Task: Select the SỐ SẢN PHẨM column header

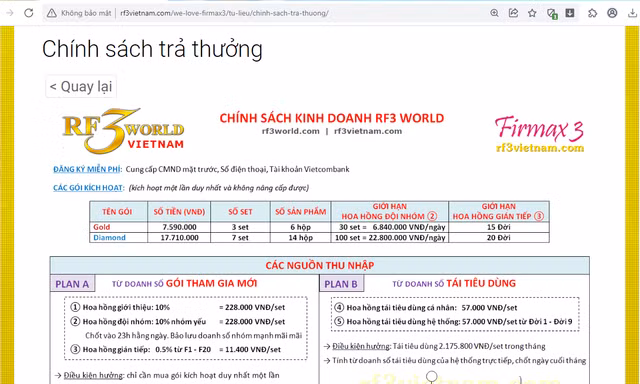Action: (300, 212)
